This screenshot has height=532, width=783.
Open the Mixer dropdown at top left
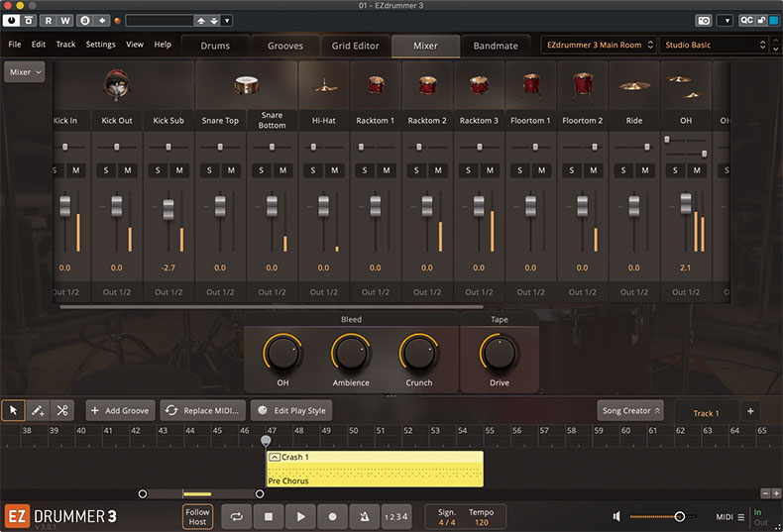tap(25, 72)
